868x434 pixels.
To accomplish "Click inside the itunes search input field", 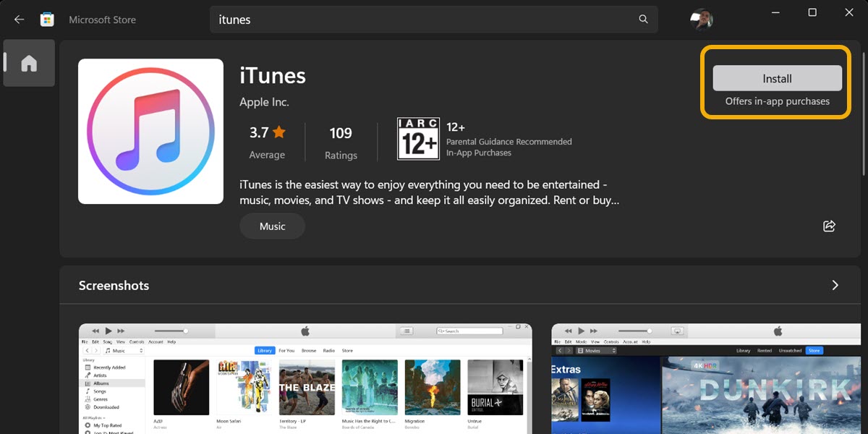I will (362, 20).
